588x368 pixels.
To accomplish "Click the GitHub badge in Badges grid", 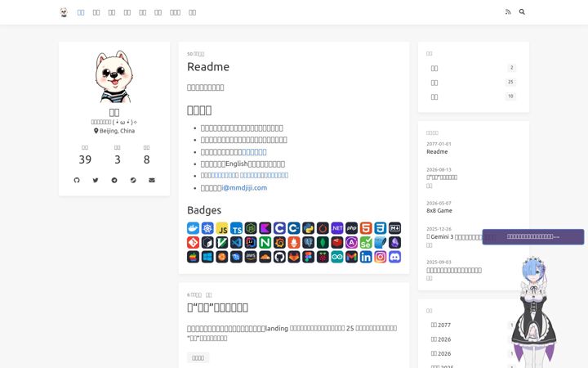I will coord(279,257).
